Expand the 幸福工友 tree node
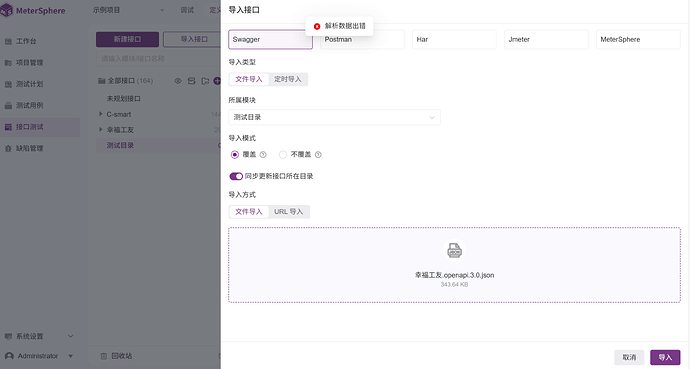This screenshot has height=369, width=690. [x=101, y=130]
